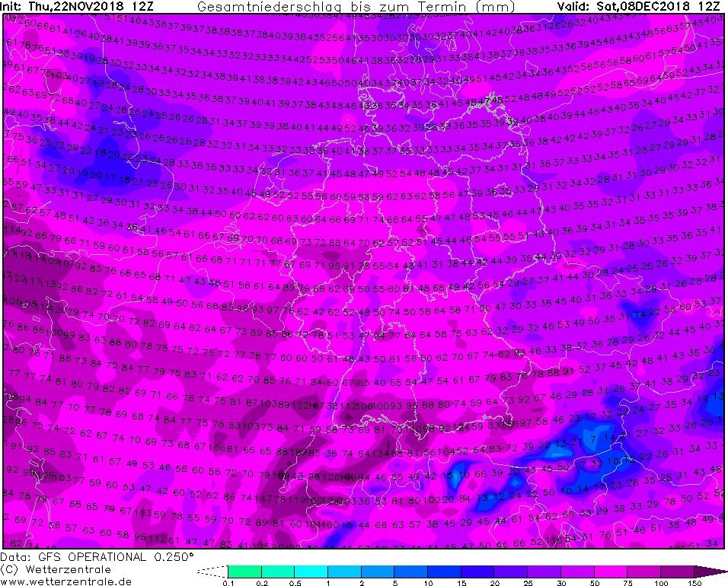
Task: Select the cyan 0.5–1 mm legend swatch
Action: 311,571
